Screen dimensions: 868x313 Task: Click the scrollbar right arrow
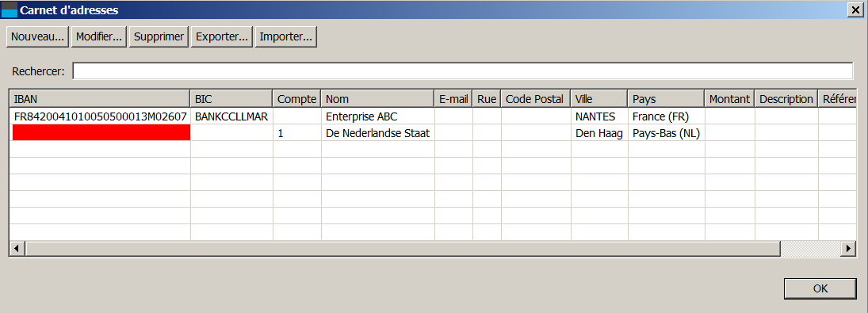[848, 249]
